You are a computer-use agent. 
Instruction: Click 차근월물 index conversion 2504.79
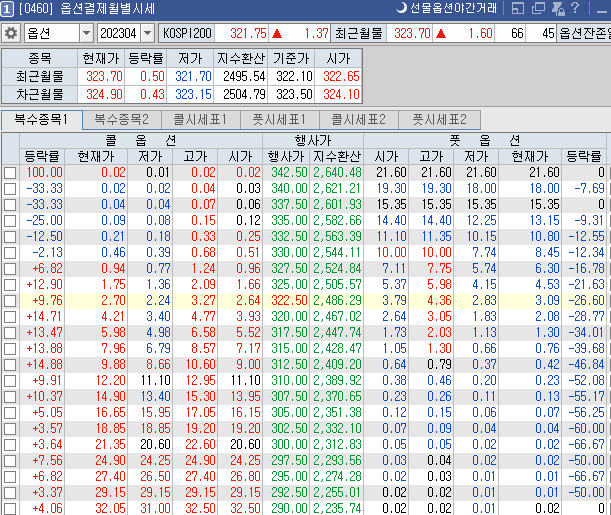pos(240,94)
